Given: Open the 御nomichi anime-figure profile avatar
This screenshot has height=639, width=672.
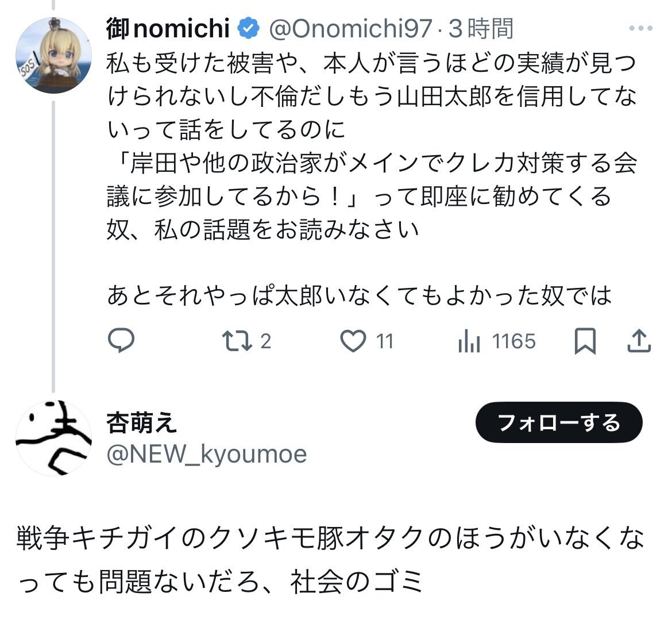Looking at the screenshot, I should pos(53,55).
